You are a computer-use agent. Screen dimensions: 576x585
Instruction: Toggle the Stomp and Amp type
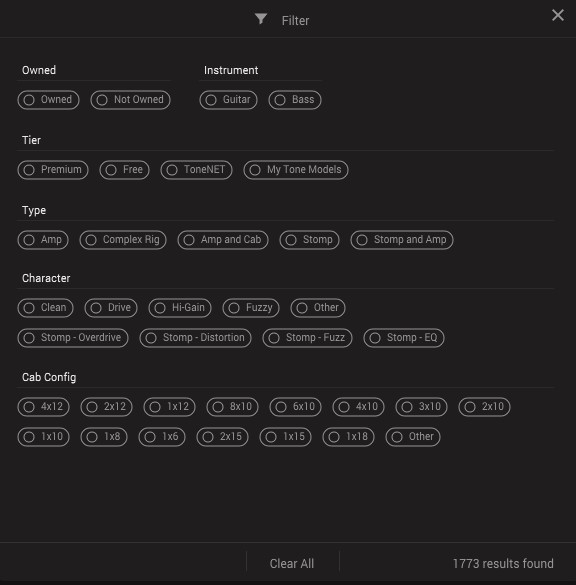click(x=402, y=240)
